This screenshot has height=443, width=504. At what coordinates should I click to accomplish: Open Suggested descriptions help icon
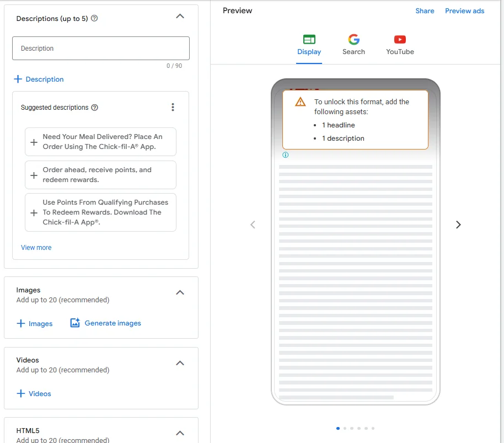pyautogui.click(x=94, y=108)
